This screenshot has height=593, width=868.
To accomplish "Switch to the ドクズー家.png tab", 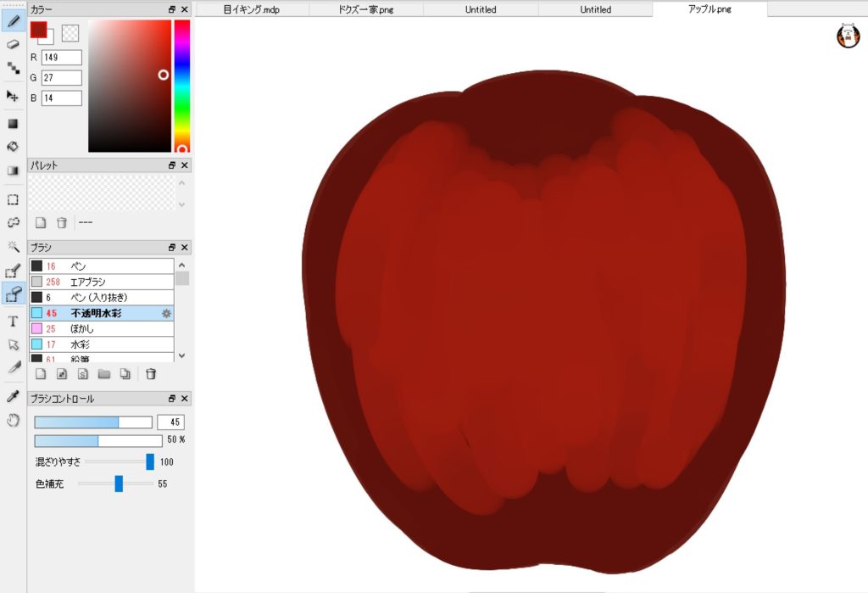I will click(365, 9).
